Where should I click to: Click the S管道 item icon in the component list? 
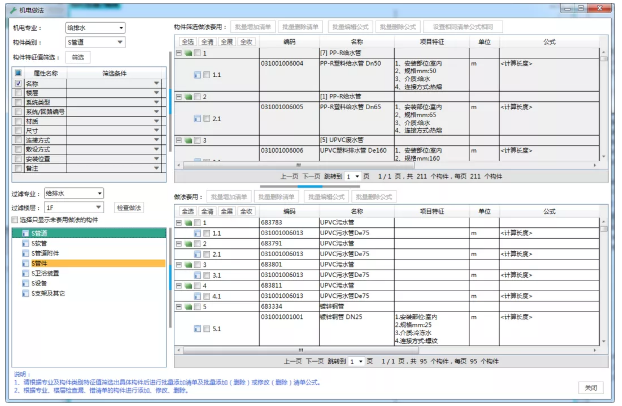(x=25, y=233)
